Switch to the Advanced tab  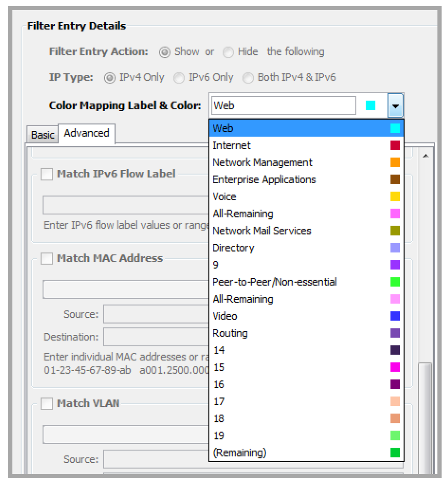click(x=87, y=133)
